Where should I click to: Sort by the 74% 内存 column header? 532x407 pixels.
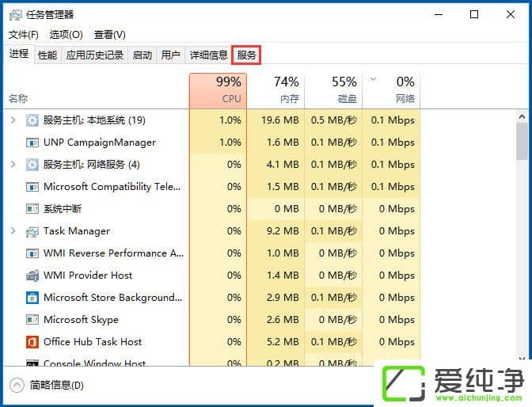pyautogui.click(x=275, y=90)
